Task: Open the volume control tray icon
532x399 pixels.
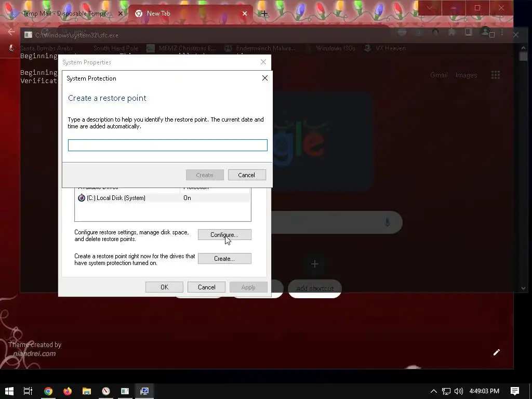Action: 458,391
